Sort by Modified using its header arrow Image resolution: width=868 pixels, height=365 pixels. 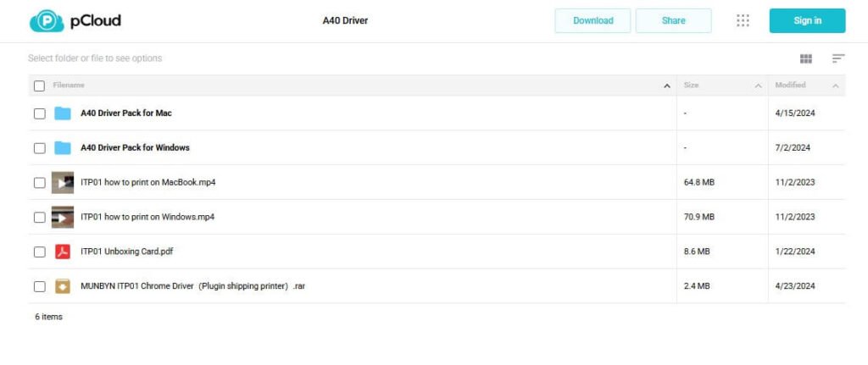(x=835, y=86)
